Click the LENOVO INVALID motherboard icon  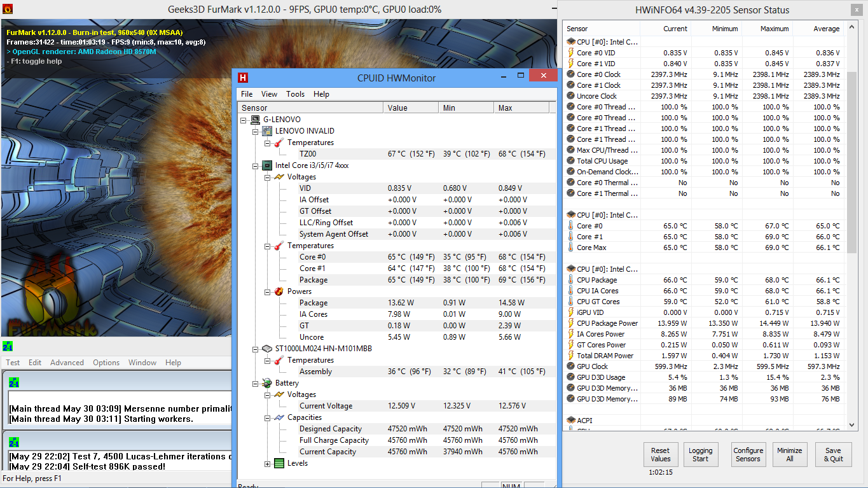[267, 131]
